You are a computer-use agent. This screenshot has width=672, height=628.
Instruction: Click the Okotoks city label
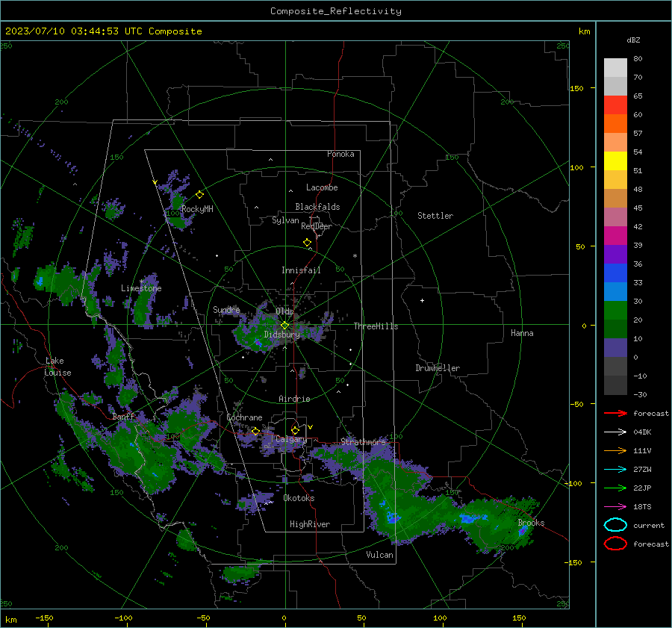[299, 498]
